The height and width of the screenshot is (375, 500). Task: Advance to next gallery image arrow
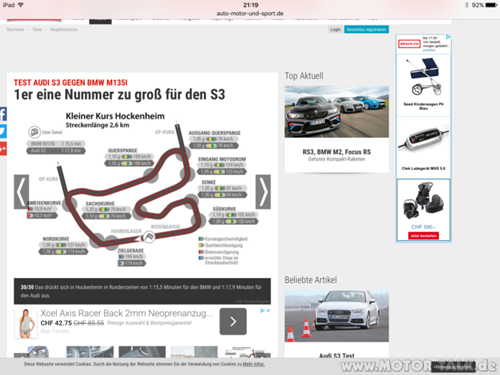click(x=263, y=192)
